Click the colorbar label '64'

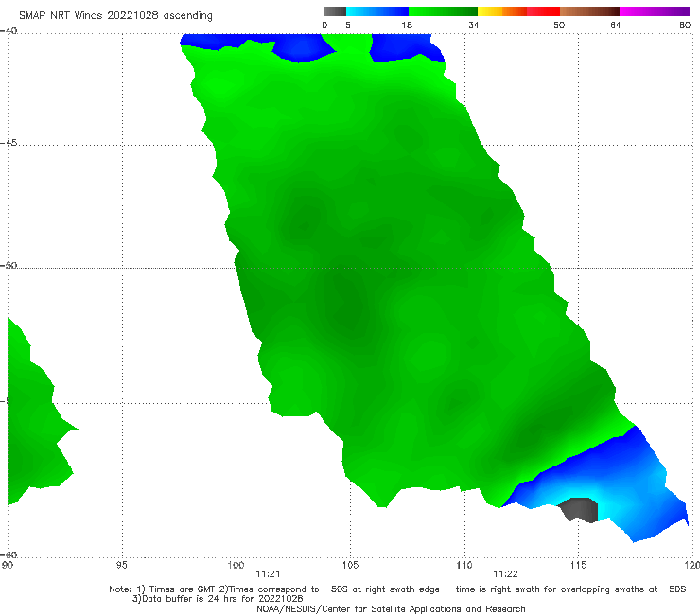coord(616,25)
